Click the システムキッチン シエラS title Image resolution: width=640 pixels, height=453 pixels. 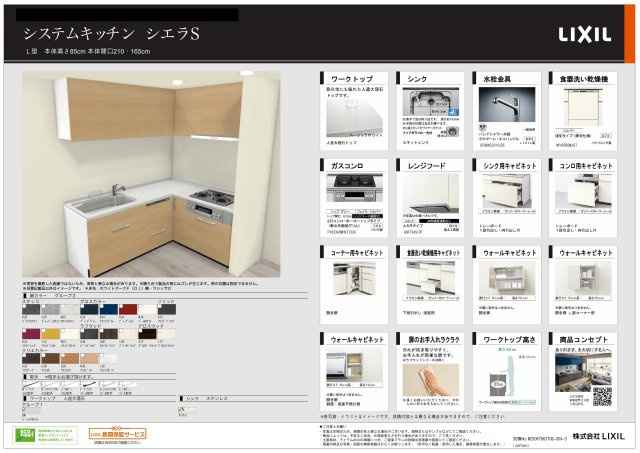(x=111, y=33)
